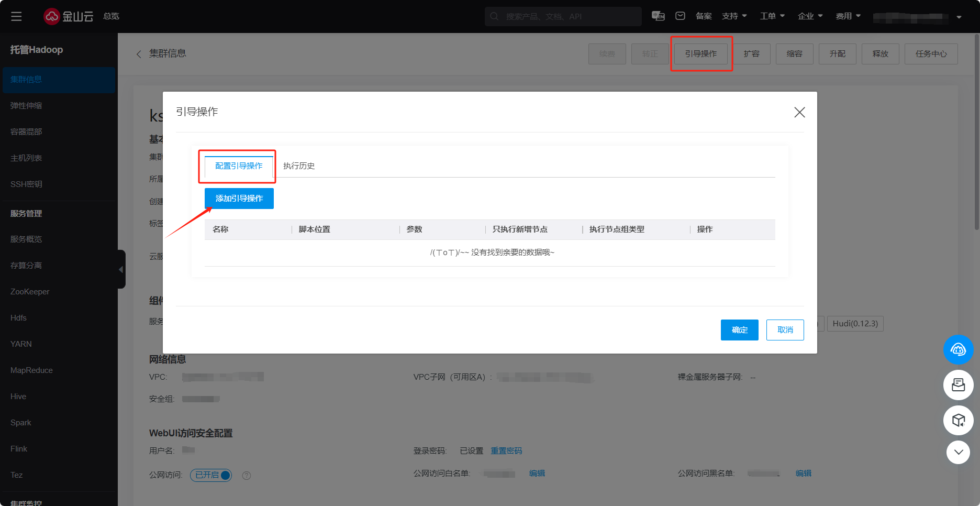Click the language switch icon in header
The image size is (980, 506).
[658, 16]
